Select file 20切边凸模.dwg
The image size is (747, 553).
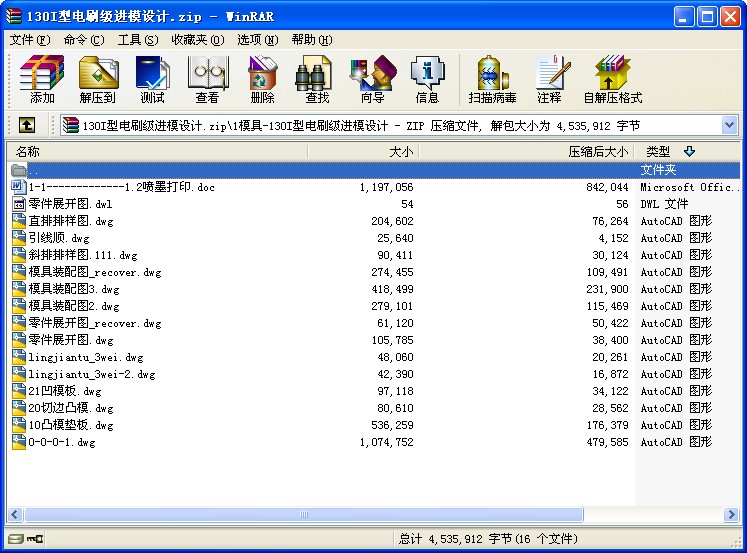click(x=71, y=408)
